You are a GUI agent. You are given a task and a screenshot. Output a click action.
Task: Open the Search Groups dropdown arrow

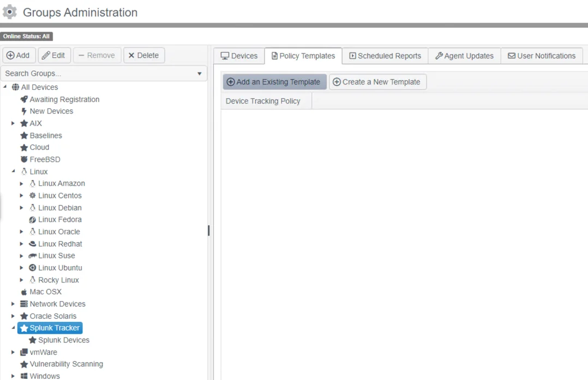click(200, 74)
